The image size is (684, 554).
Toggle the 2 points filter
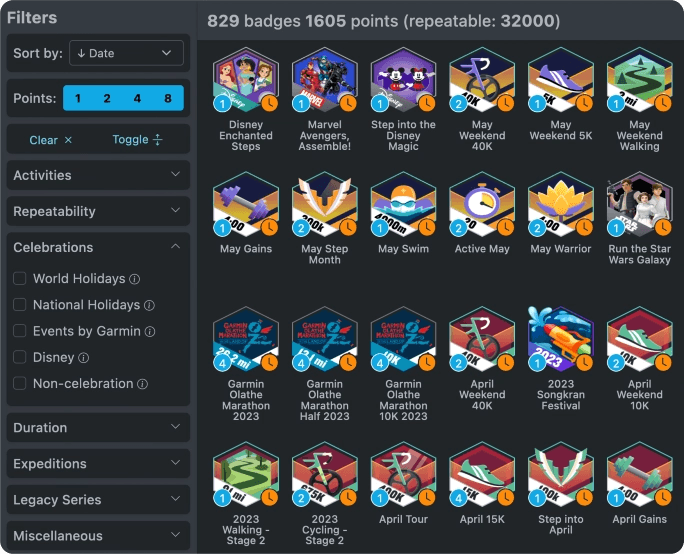tap(107, 98)
